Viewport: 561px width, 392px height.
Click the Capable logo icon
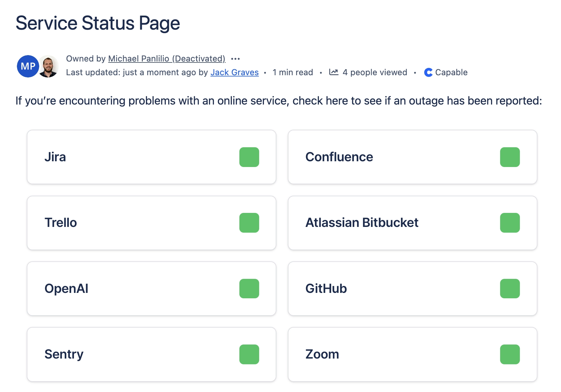click(x=428, y=73)
